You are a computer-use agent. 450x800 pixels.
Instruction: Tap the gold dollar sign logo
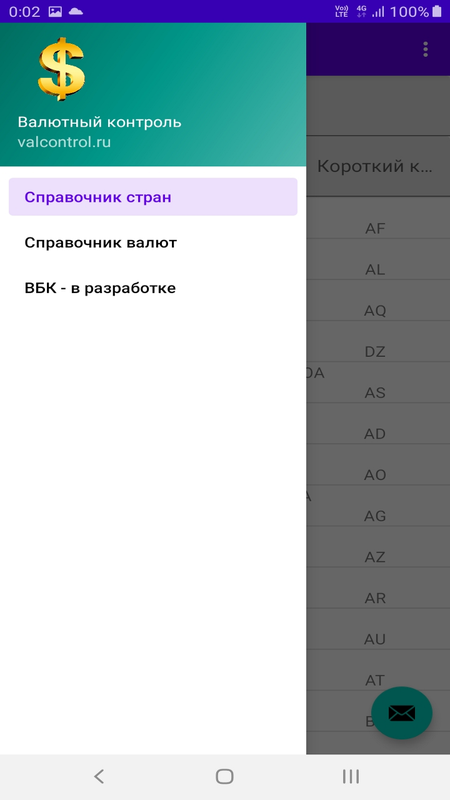coord(62,68)
